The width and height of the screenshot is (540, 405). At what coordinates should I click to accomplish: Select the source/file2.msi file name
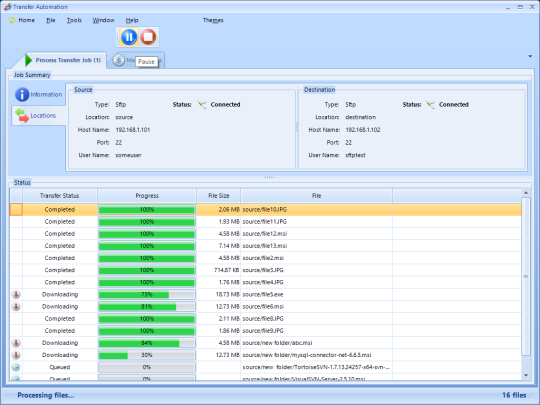click(x=263, y=258)
